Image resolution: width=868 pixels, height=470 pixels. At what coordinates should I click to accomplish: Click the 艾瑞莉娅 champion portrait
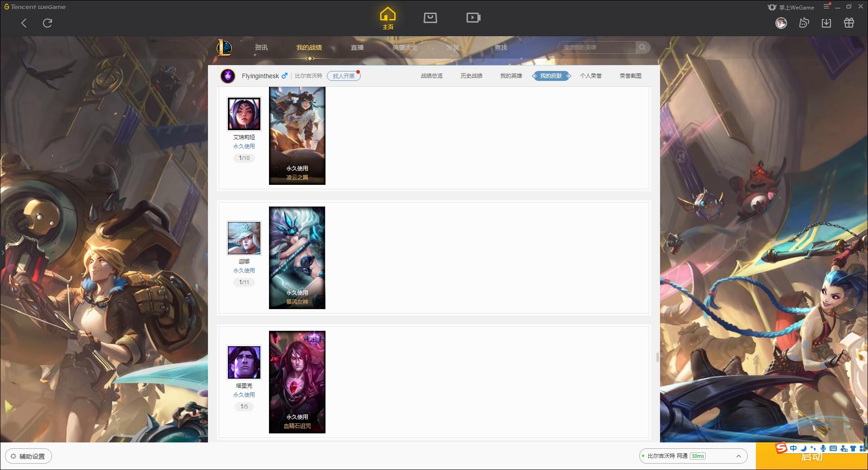click(x=244, y=114)
